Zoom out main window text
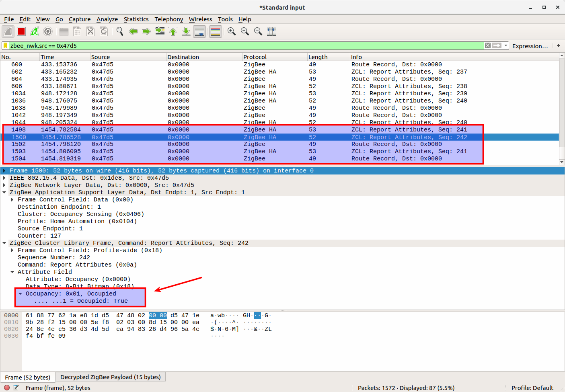Viewport: 565px width, 392px height. coord(245,31)
